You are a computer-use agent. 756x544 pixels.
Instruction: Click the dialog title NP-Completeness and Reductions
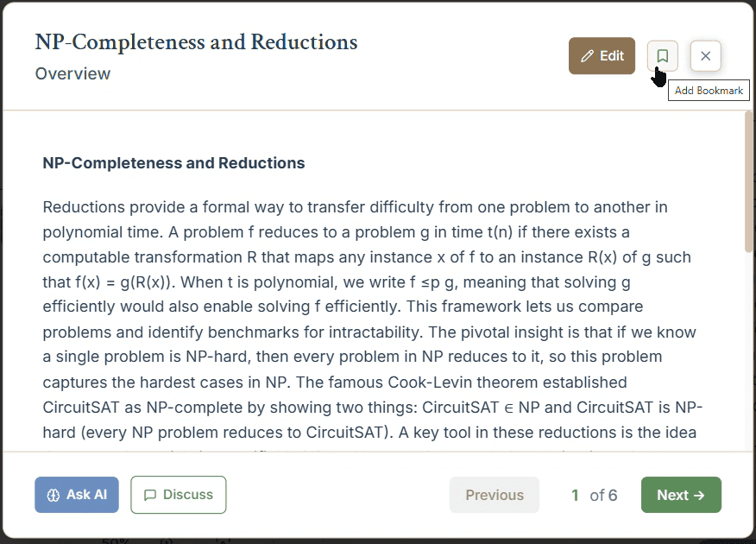coord(196,42)
